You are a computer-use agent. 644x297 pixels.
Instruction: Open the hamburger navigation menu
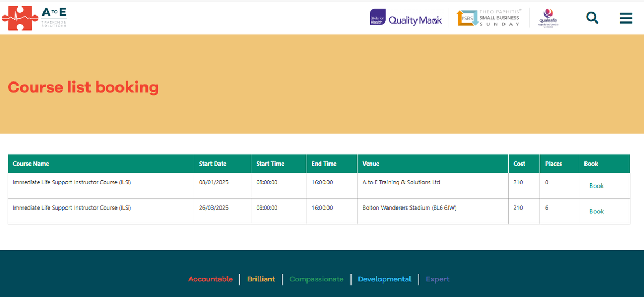[x=626, y=18]
